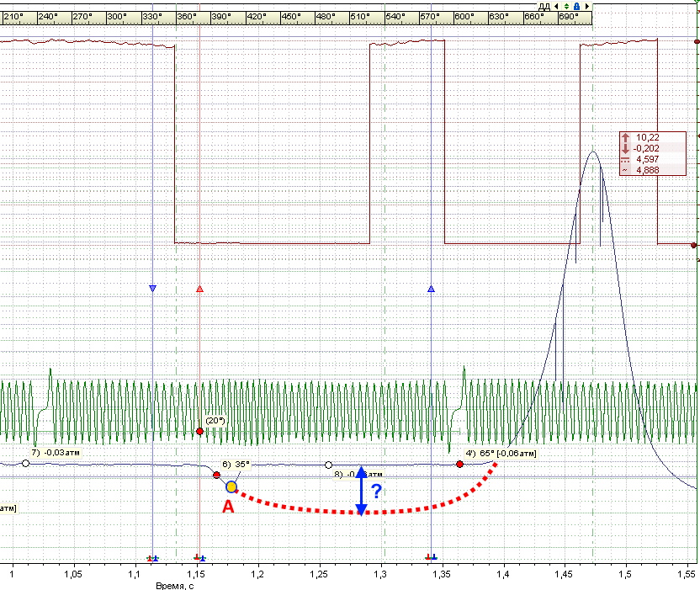Click the maximum value 10,22 in measurement box
This screenshot has width=700, height=590.
point(647,137)
